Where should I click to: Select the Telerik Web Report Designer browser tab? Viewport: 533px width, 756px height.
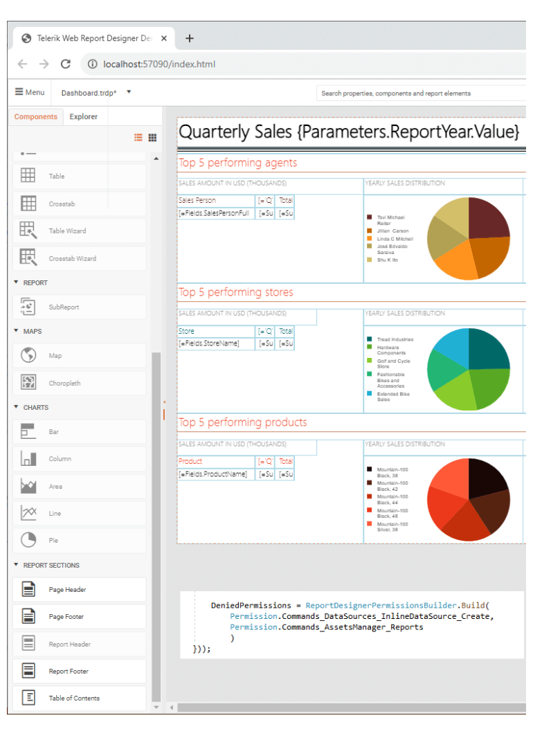pyautogui.click(x=94, y=38)
